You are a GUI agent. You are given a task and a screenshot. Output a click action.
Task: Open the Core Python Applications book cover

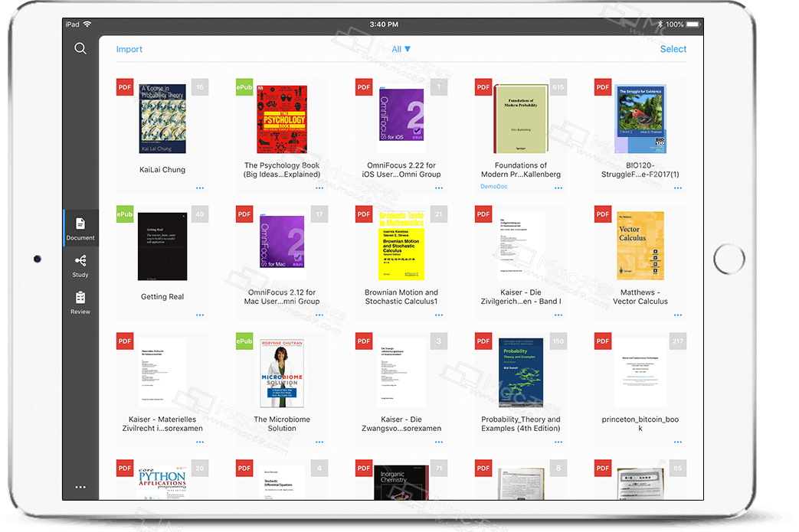click(x=162, y=482)
